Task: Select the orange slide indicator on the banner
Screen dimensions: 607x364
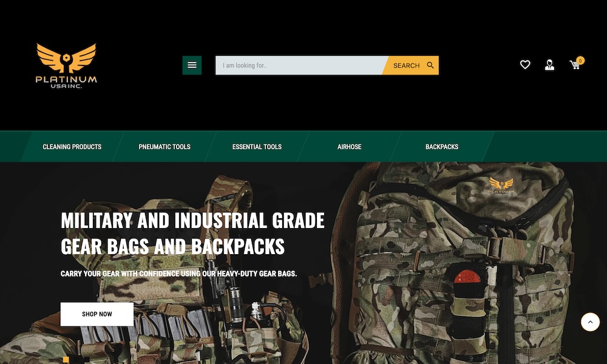Action: point(66,360)
